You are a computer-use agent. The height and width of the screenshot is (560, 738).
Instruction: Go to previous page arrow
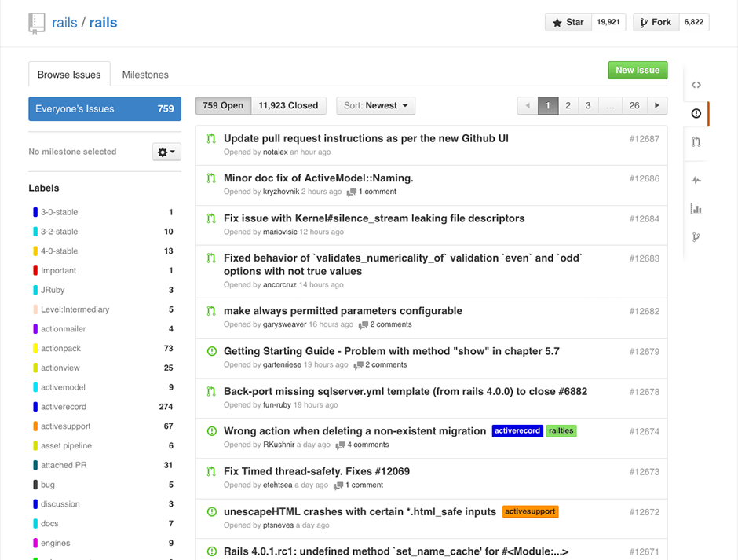pyautogui.click(x=528, y=105)
